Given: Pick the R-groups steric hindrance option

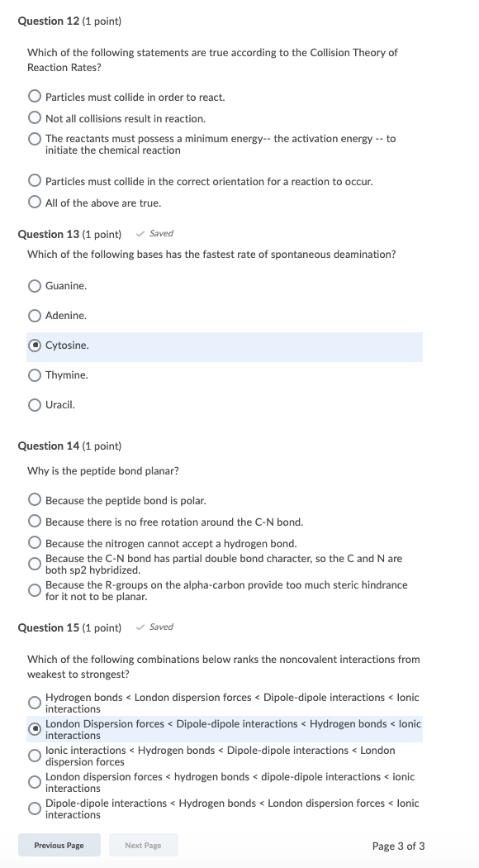Looking at the screenshot, I should pos(35,591).
